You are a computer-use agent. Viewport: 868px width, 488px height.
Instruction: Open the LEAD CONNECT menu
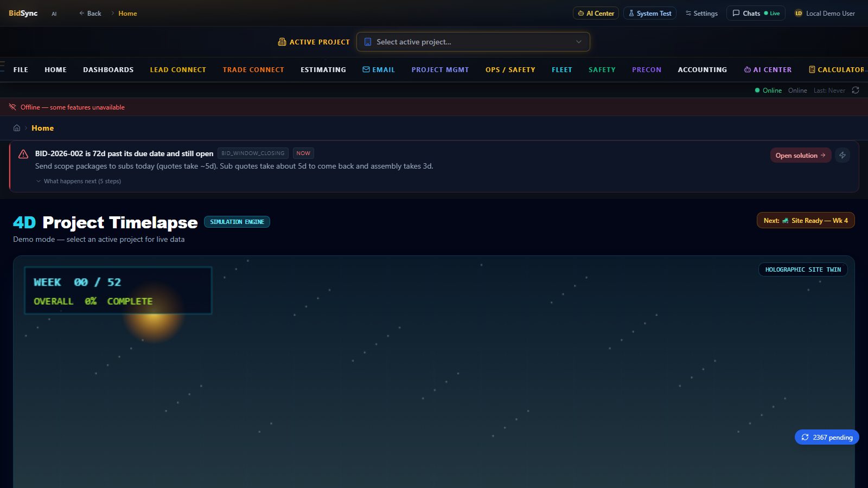tap(178, 69)
